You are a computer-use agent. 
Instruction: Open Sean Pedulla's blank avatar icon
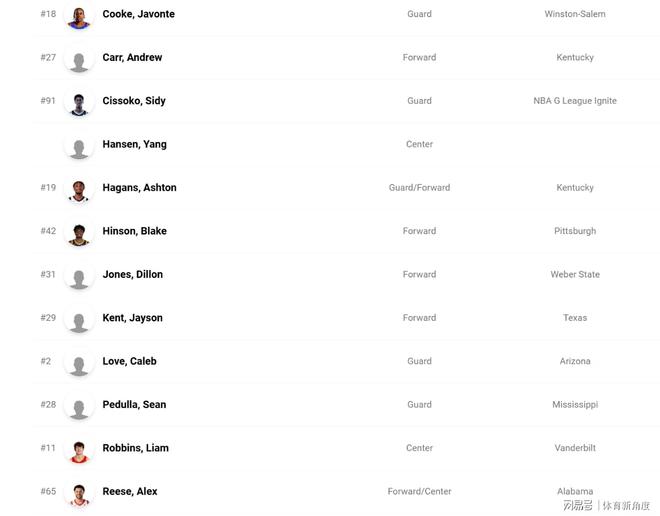pos(79,405)
